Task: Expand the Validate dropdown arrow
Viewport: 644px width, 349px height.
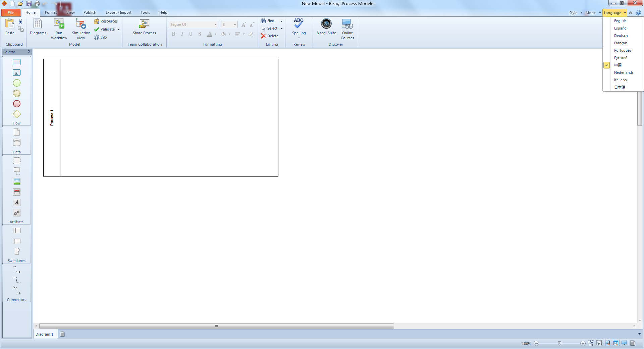Action: point(118,30)
